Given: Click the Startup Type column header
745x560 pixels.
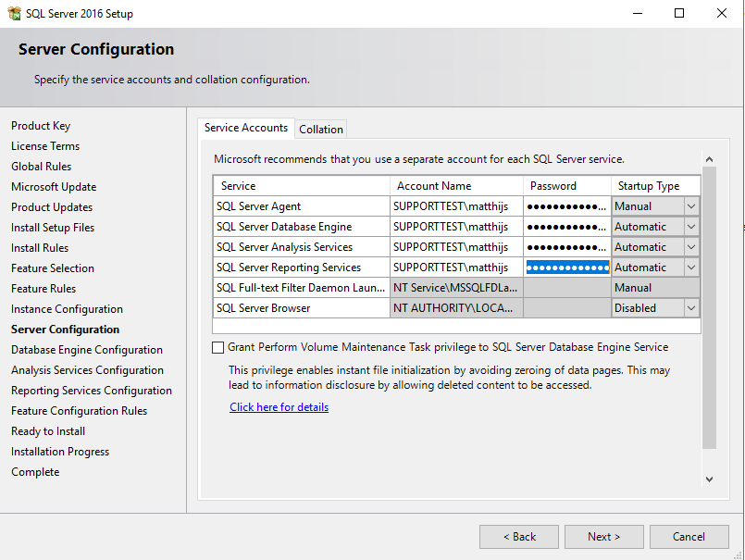Looking at the screenshot, I should [x=655, y=186].
